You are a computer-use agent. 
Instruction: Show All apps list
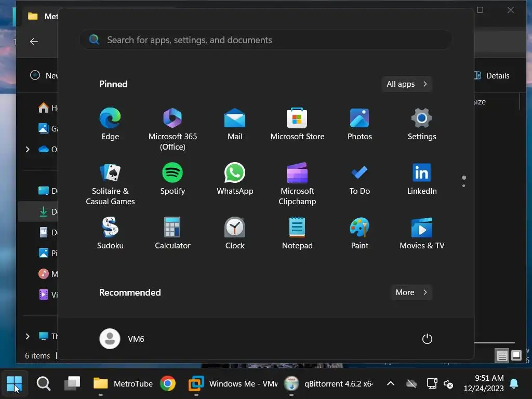click(x=406, y=84)
